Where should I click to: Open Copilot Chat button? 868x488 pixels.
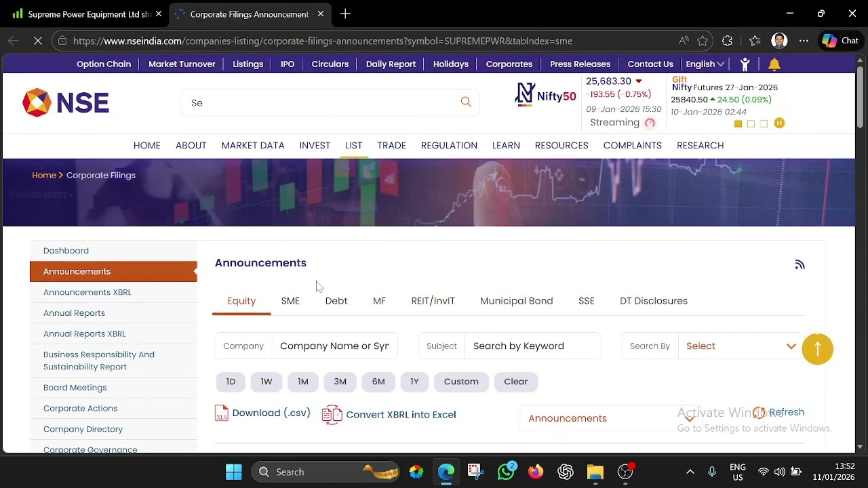841,41
